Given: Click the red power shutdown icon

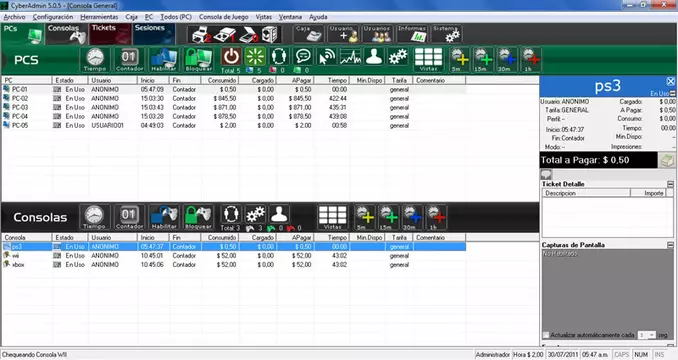Looking at the screenshot, I should (231, 57).
